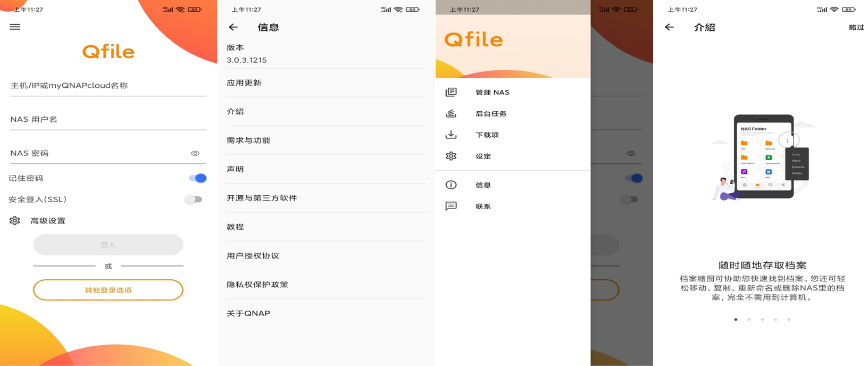Screen dimensions: 868x366
Task: Toggle the dimmed grey SSL switch behind the drawer
Action: (630, 199)
